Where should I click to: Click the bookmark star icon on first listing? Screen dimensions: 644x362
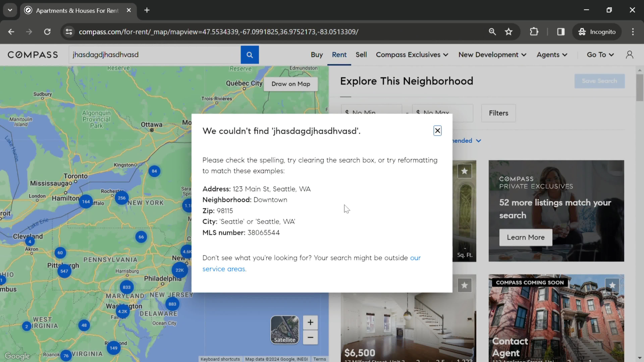click(x=464, y=171)
